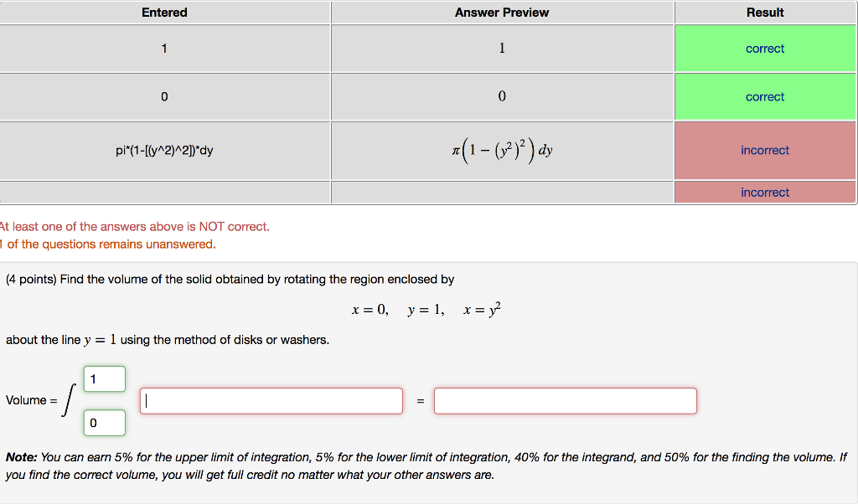
Task: Click the bottom incorrect result cell
Action: click(x=764, y=193)
